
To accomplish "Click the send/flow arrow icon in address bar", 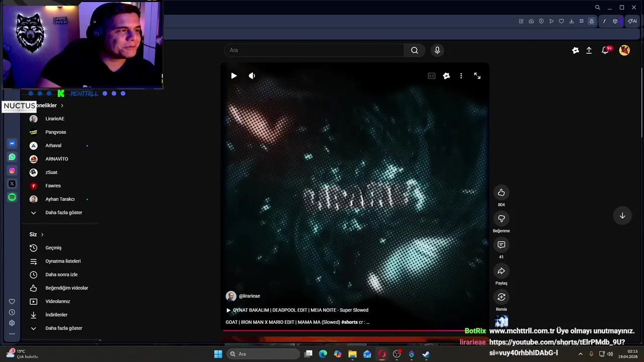I will click(551, 21).
